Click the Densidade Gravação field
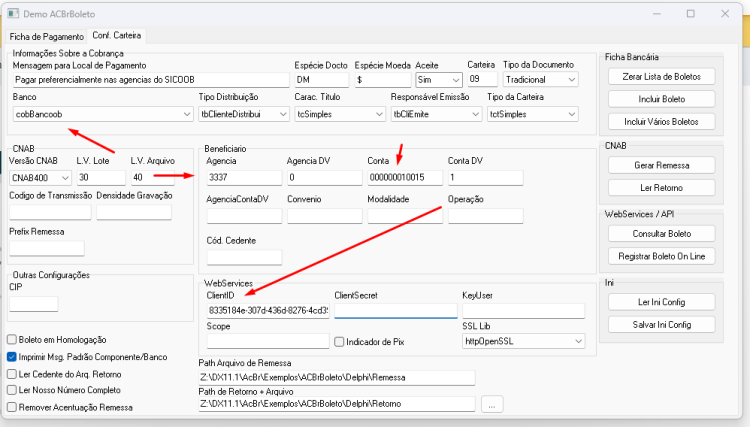The height and width of the screenshot is (427, 750). (x=134, y=212)
